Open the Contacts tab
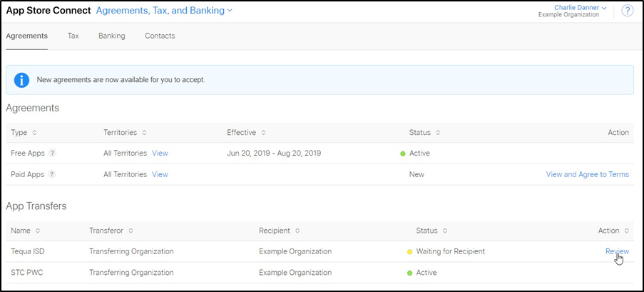644x292 pixels. coord(160,36)
